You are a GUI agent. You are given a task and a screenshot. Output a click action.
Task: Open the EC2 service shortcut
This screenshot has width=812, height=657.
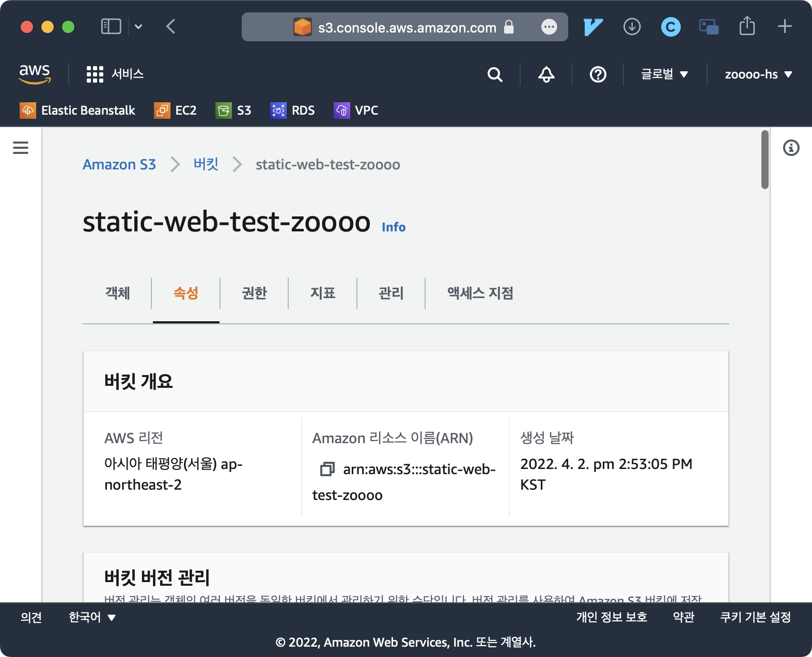[x=175, y=111]
